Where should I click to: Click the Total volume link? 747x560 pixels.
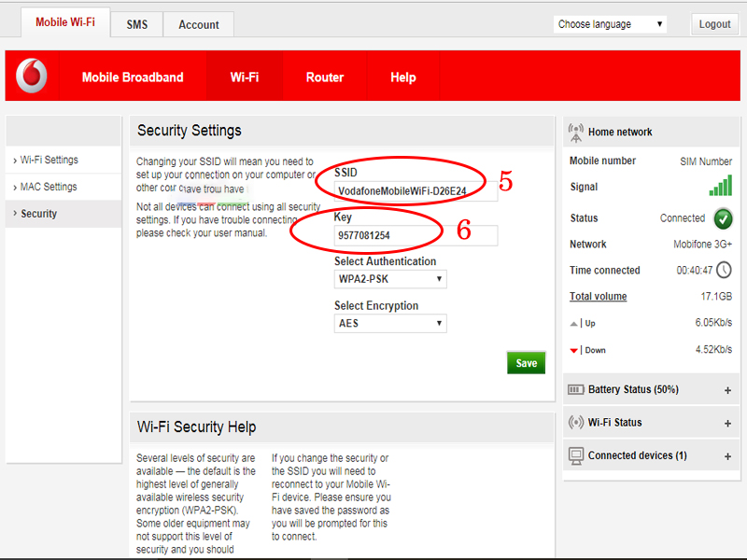tap(599, 297)
